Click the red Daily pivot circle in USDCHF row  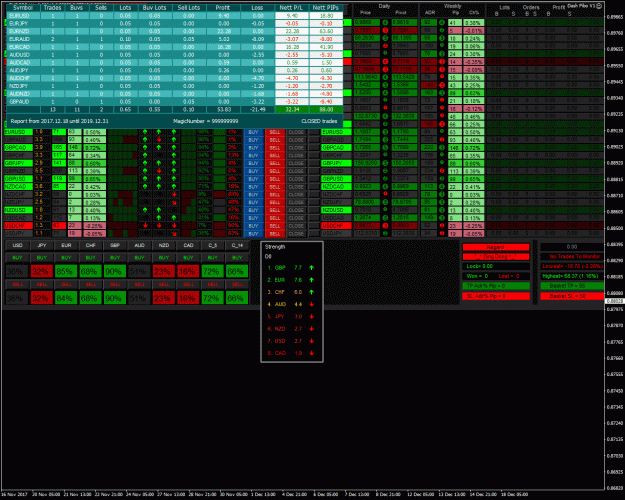385,225
